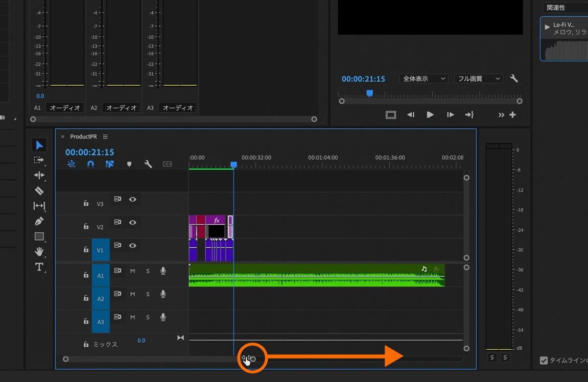Click the timeline playhead marker
588x382 pixels.
(233, 164)
